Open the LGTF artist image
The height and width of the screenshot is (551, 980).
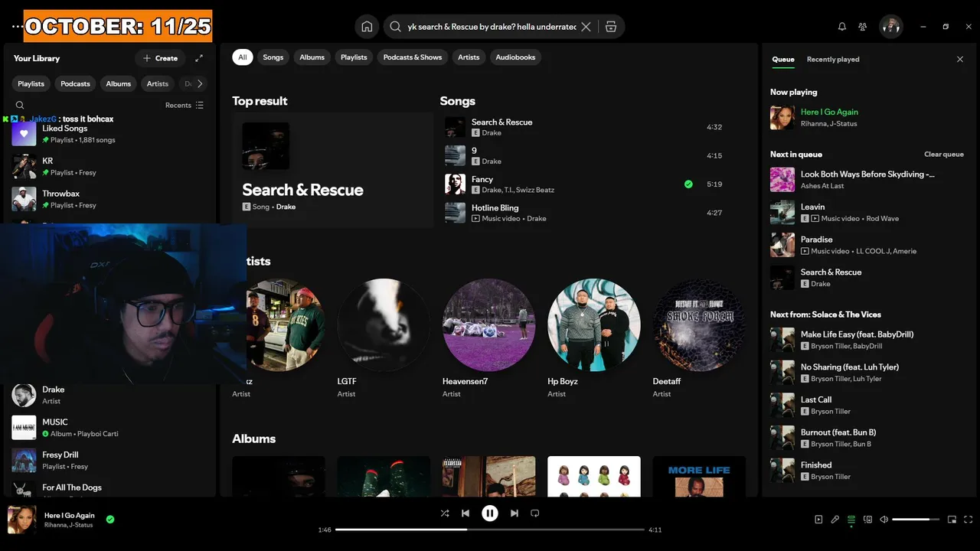tap(384, 324)
